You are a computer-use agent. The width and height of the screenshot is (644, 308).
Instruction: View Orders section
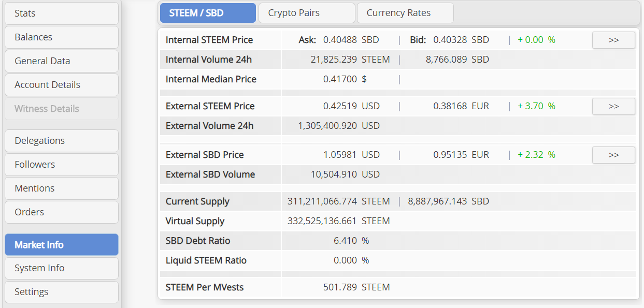[x=62, y=212]
